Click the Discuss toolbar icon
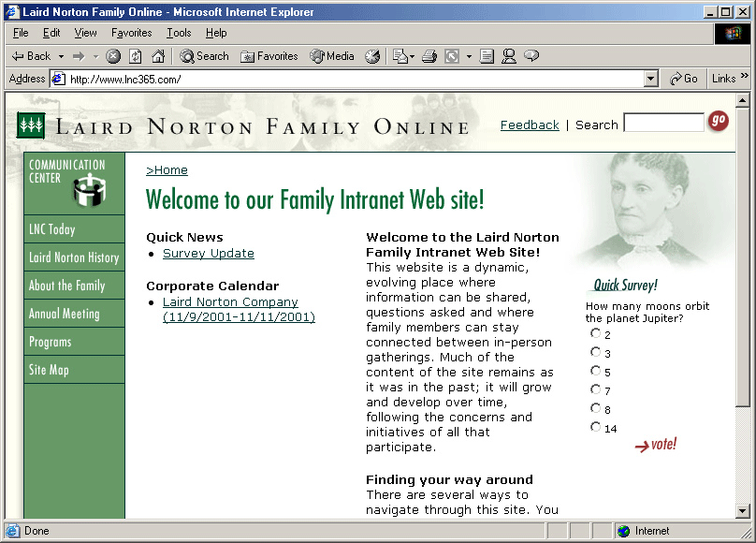The width and height of the screenshot is (756, 543). click(x=487, y=56)
